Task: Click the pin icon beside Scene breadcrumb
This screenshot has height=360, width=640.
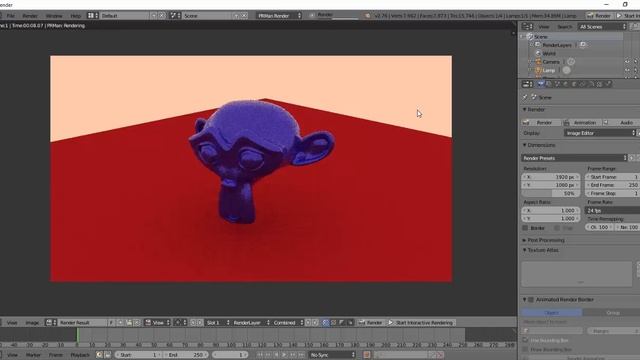Action: click(525, 97)
